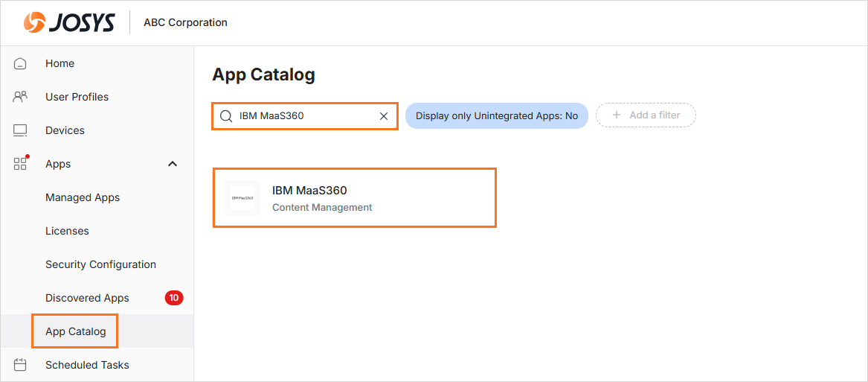This screenshot has height=382, width=868.
Task: Toggle Display only Unintegrated Apps filter
Action: pos(497,116)
